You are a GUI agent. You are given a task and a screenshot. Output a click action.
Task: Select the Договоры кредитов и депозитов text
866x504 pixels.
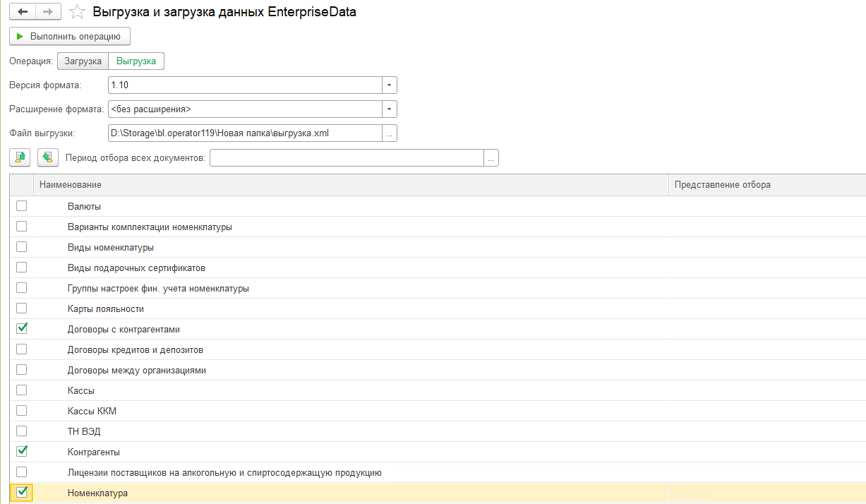pyautogui.click(x=136, y=350)
